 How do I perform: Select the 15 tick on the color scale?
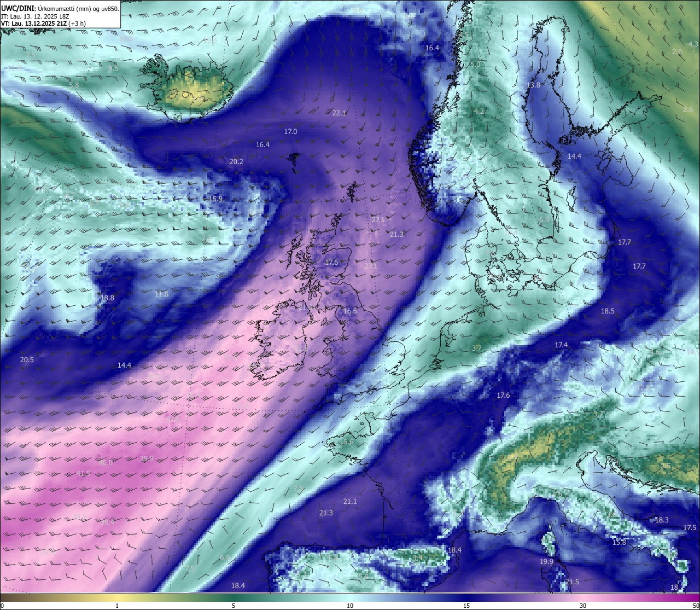click(x=466, y=606)
